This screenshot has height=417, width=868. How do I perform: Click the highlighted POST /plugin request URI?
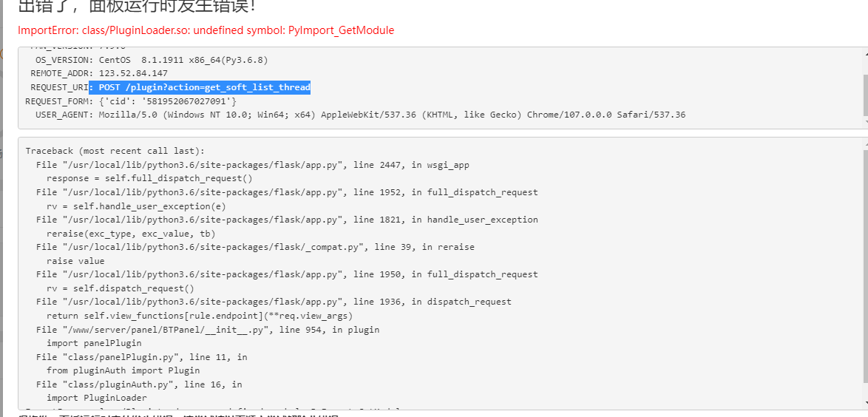tap(204, 87)
